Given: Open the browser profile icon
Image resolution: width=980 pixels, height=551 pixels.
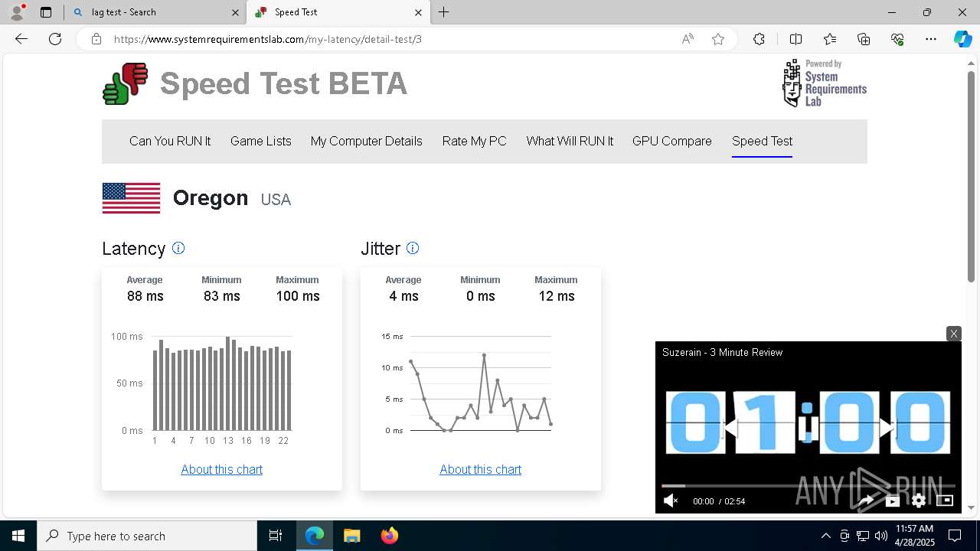Looking at the screenshot, I should click(17, 12).
